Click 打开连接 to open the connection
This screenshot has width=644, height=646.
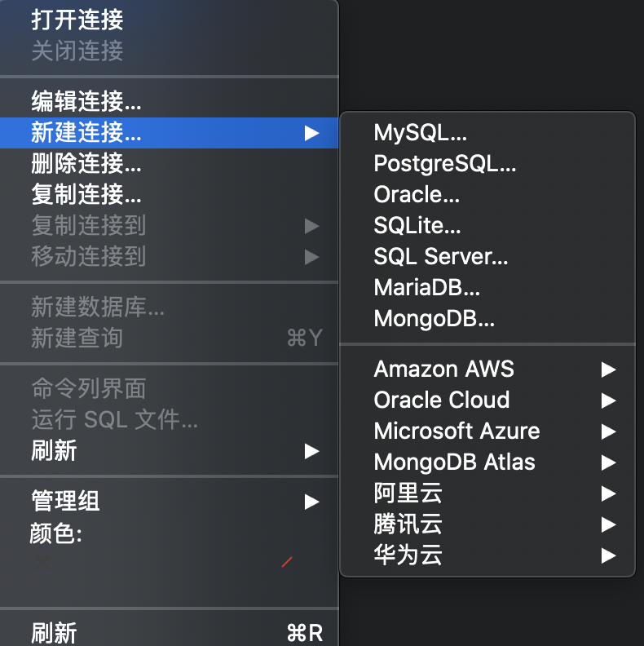click(77, 20)
